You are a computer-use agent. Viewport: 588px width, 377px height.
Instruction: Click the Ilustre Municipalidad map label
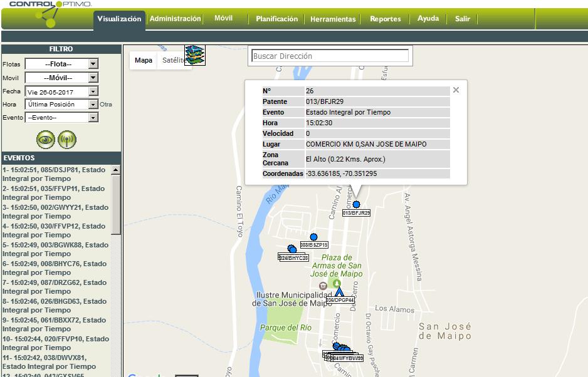point(291,299)
